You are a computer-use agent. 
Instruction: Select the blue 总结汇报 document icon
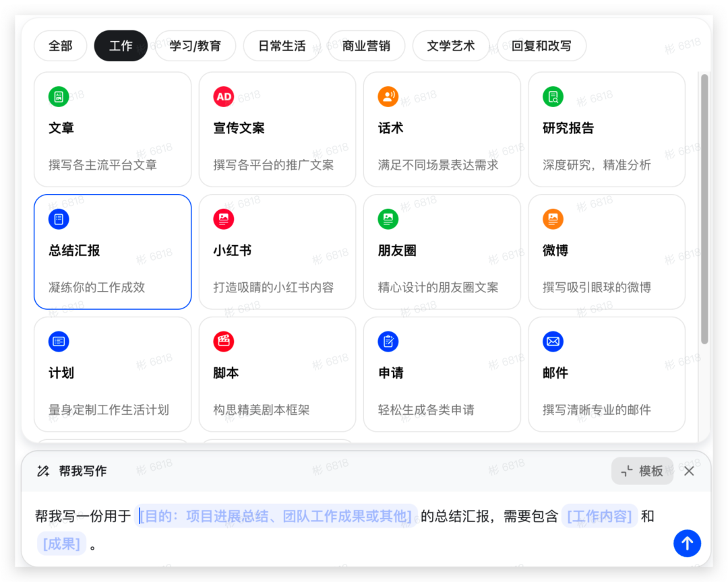pos(59,219)
